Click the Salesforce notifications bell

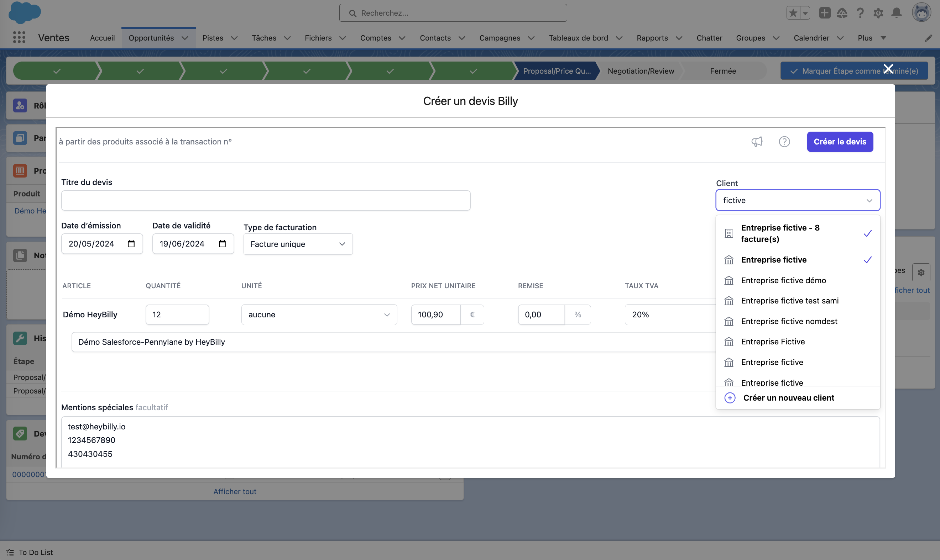click(x=896, y=13)
